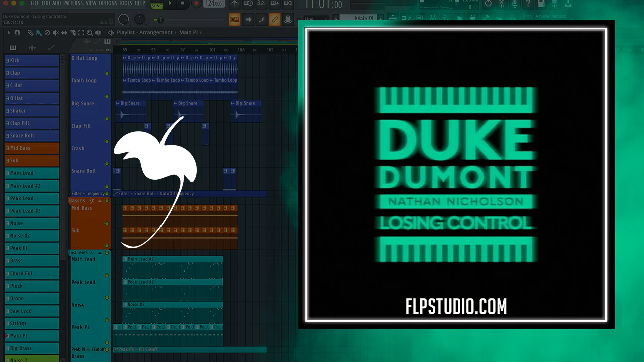Select the Main Lead pattern in picker
Image resolution: width=644 pixels, height=362 pixels.
tap(32, 173)
